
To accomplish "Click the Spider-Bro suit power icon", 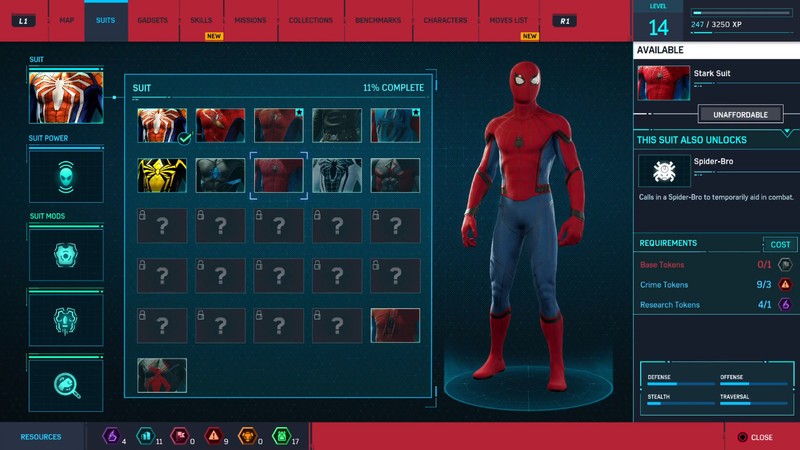I will (664, 171).
